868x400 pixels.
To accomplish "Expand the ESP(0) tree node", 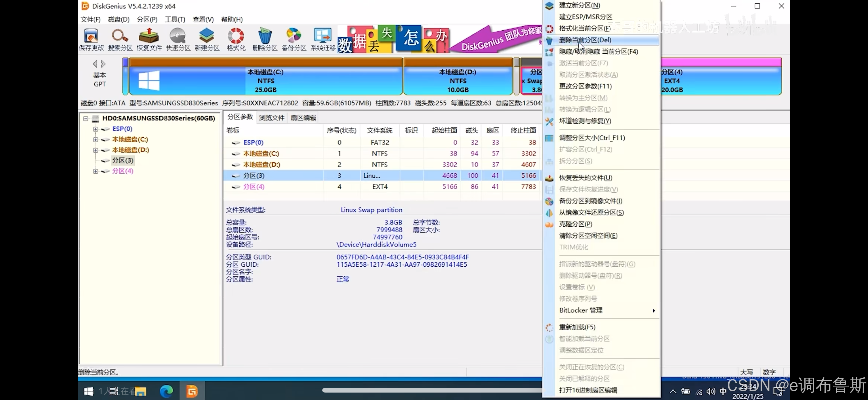I will [x=96, y=129].
